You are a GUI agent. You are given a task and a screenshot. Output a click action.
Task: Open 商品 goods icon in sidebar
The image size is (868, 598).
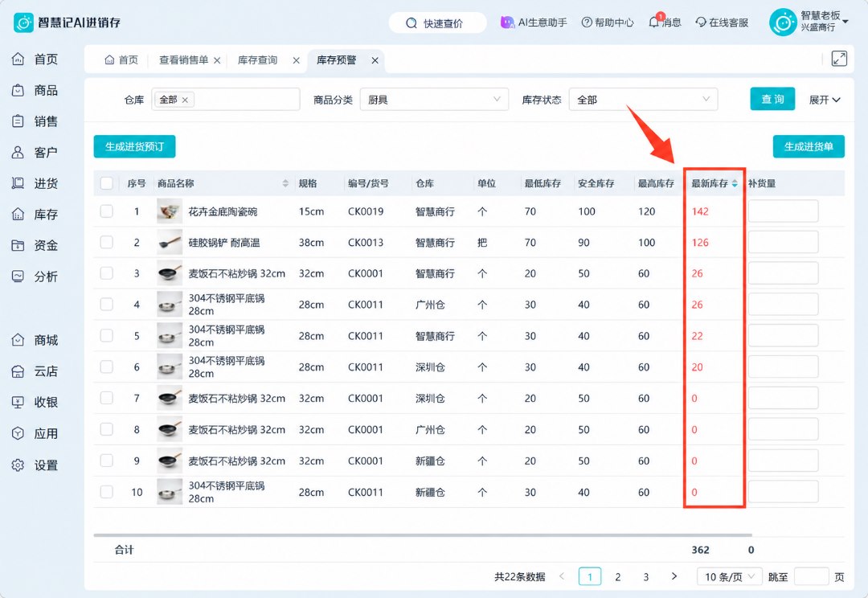click(x=18, y=90)
